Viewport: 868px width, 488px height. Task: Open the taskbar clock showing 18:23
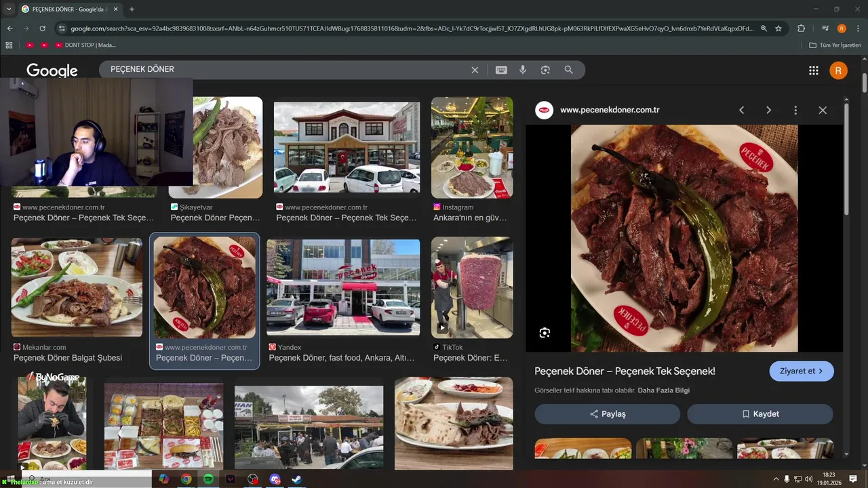pos(829,479)
